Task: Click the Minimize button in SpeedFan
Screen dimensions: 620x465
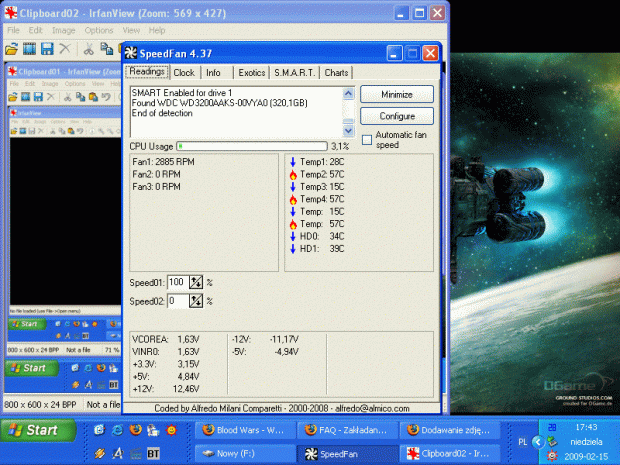Action: point(397,95)
